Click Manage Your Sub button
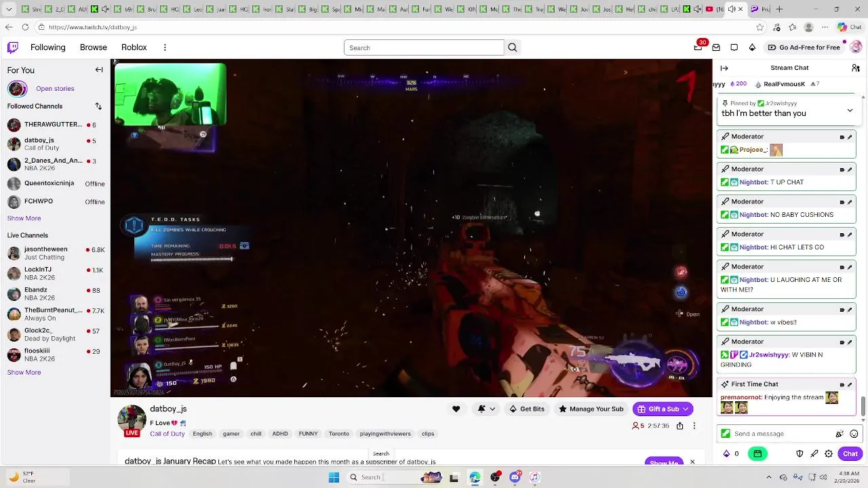The width and height of the screenshot is (868, 488). (591, 409)
